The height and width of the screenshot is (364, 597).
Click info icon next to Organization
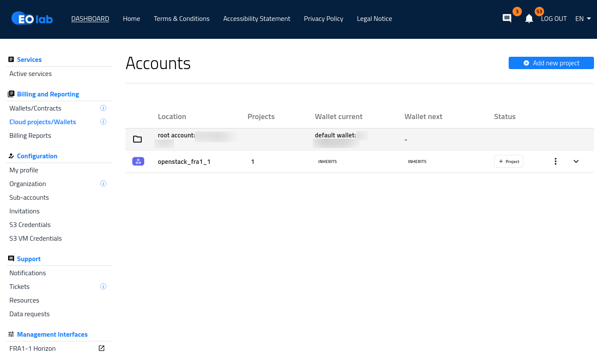pyautogui.click(x=103, y=184)
